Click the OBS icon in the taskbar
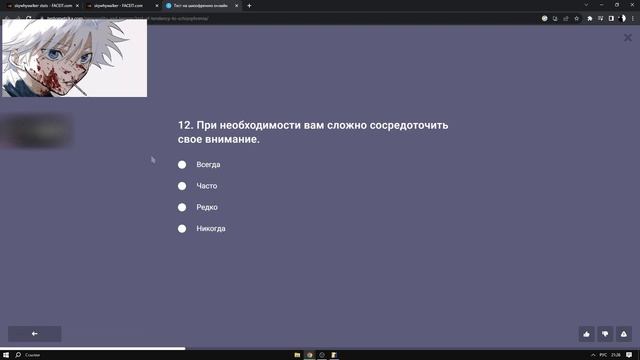 tap(322, 355)
